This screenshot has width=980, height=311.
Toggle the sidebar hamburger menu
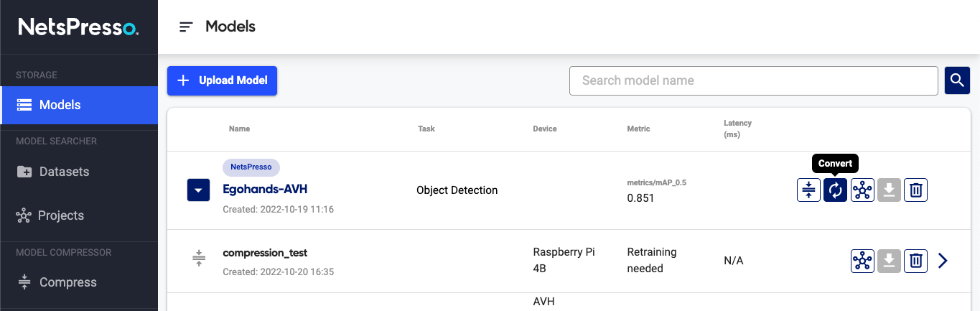click(186, 27)
